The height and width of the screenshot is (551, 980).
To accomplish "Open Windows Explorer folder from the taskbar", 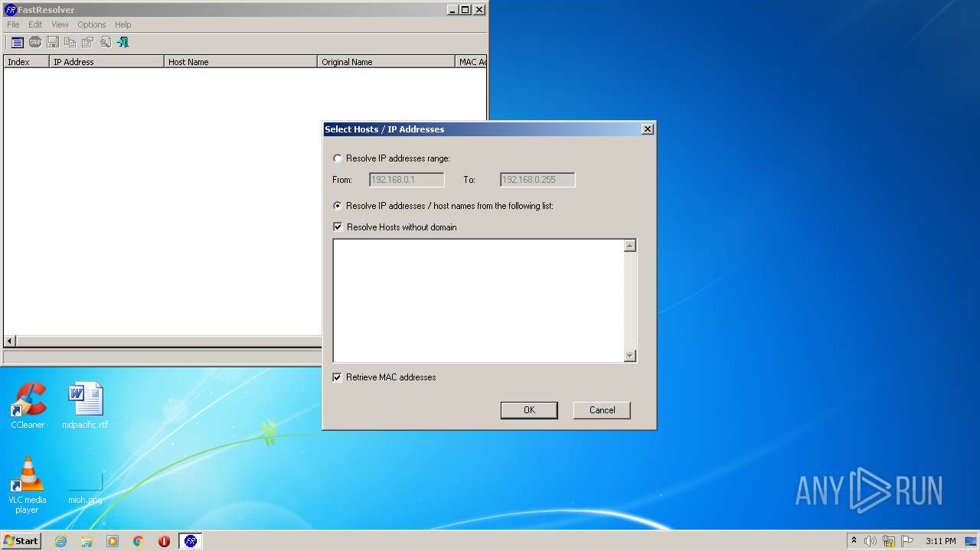I will (x=87, y=541).
